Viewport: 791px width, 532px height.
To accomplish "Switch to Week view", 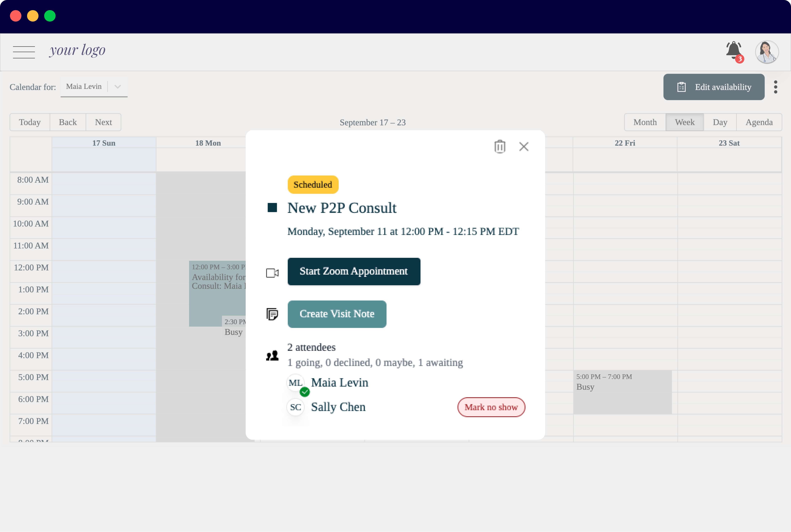I will (685, 122).
